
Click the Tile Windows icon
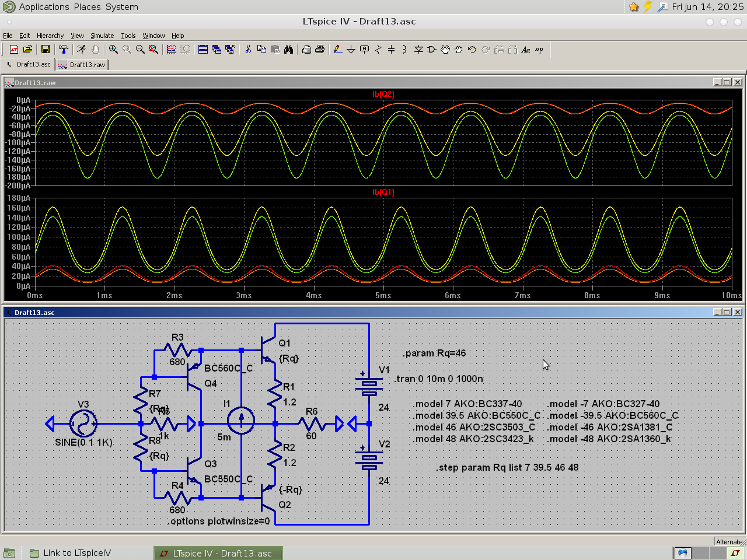click(203, 50)
